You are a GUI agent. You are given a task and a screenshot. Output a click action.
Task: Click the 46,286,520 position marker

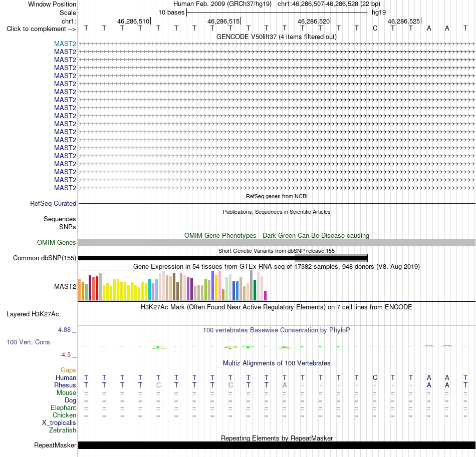(x=314, y=21)
